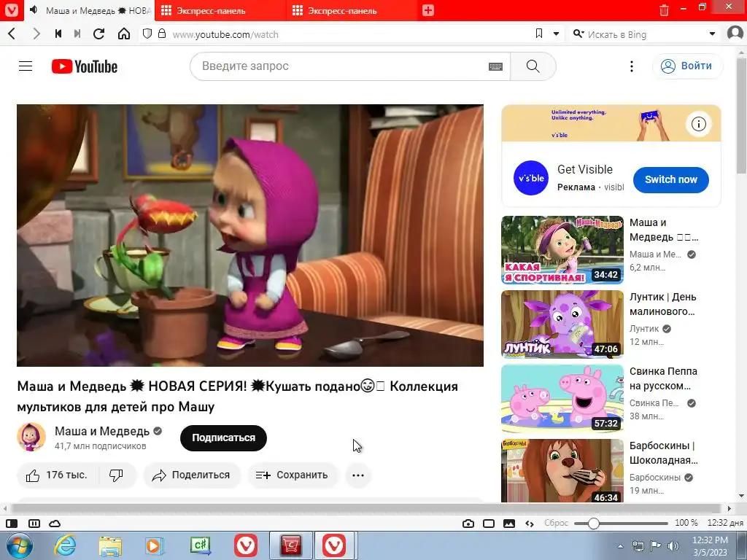Adjust the page zoom slider

pos(621,524)
